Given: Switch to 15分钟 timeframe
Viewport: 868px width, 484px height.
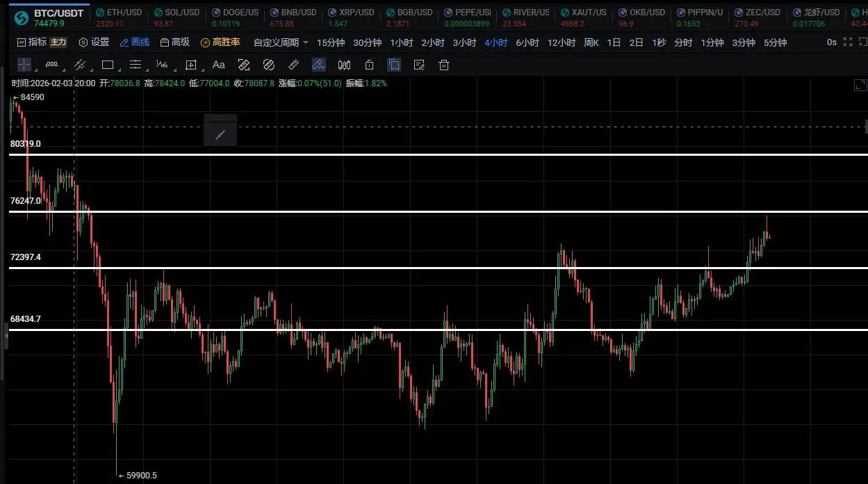Looking at the screenshot, I should click(x=331, y=42).
